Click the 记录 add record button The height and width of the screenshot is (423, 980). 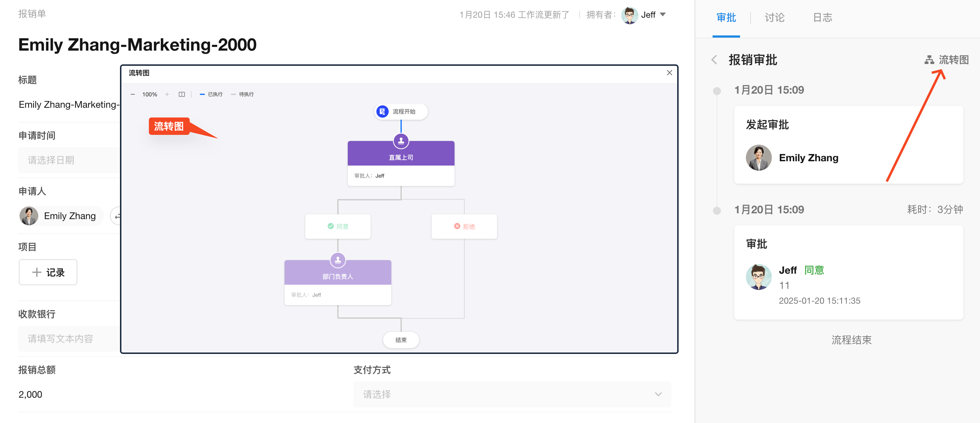pos(48,272)
